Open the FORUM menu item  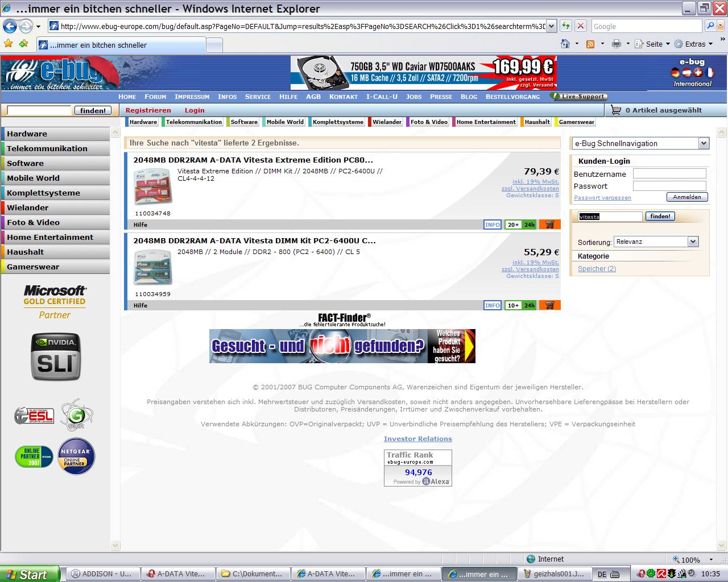point(155,97)
